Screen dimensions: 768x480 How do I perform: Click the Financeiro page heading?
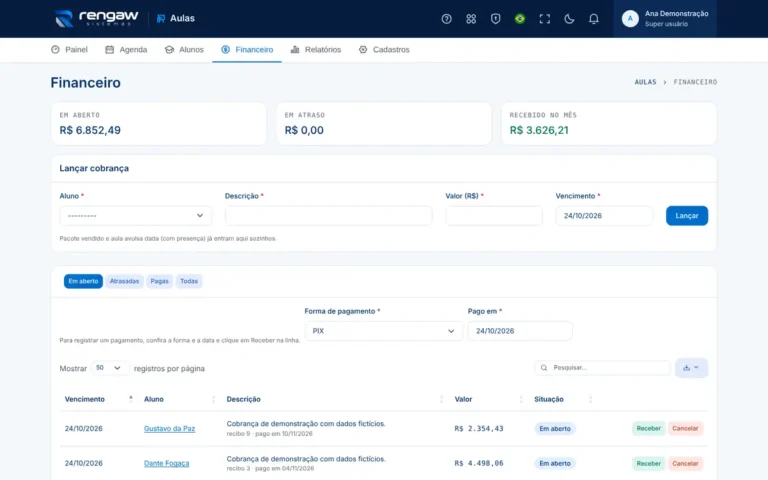tap(85, 82)
